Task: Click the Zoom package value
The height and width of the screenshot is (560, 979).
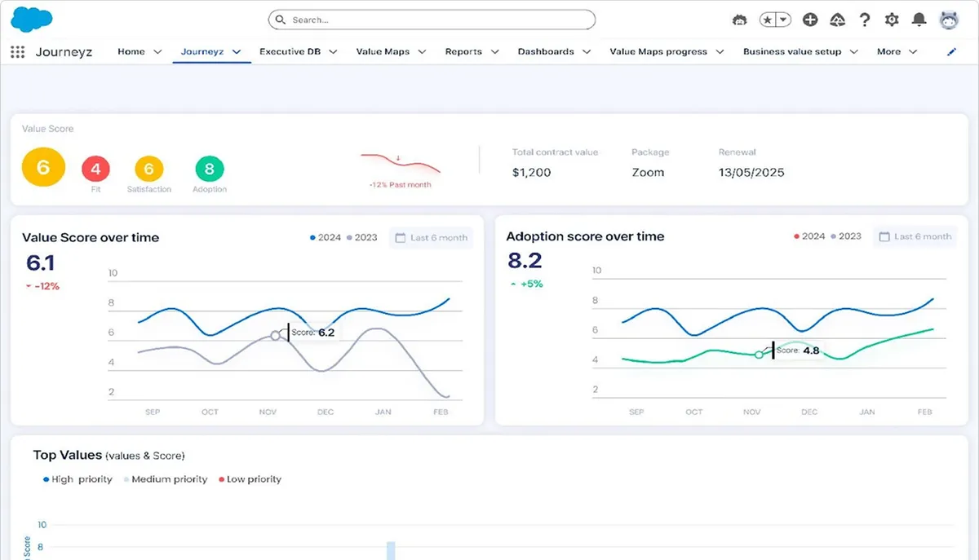Action: tap(648, 172)
